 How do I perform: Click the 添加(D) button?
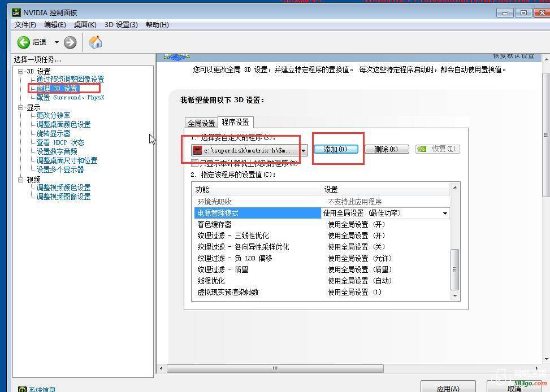[x=336, y=149]
